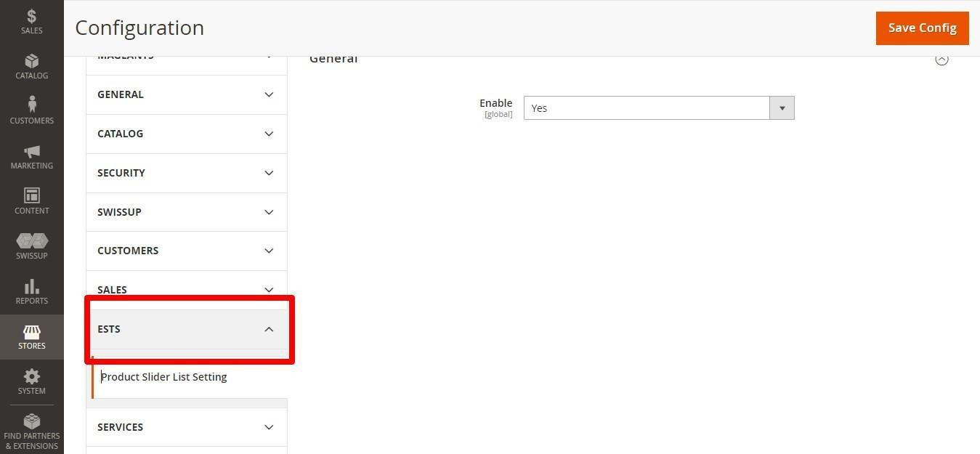The height and width of the screenshot is (454, 980).
Task: Open the Sales dollar icon menu
Action: [31, 22]
